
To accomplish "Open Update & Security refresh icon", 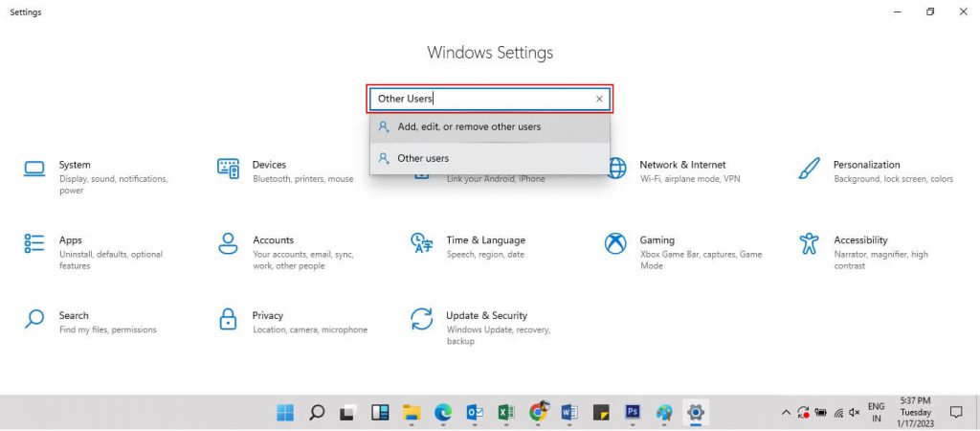I will [422, 318].
